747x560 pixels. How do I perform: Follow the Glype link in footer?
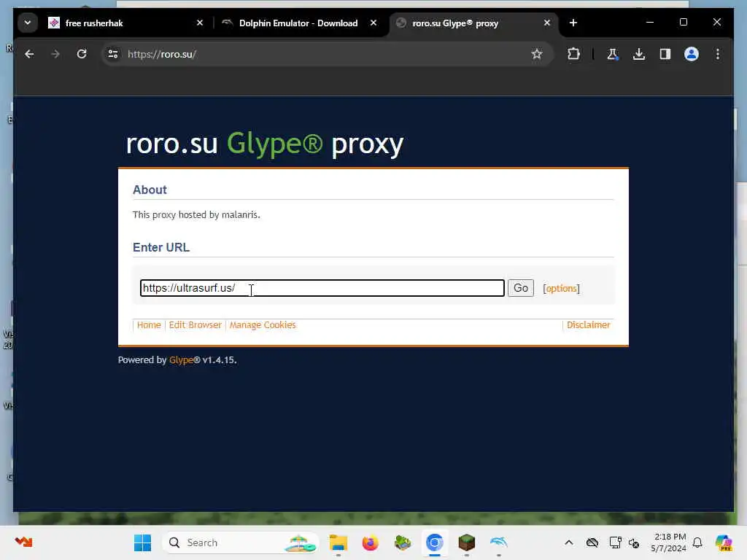[x=181, y=360]
